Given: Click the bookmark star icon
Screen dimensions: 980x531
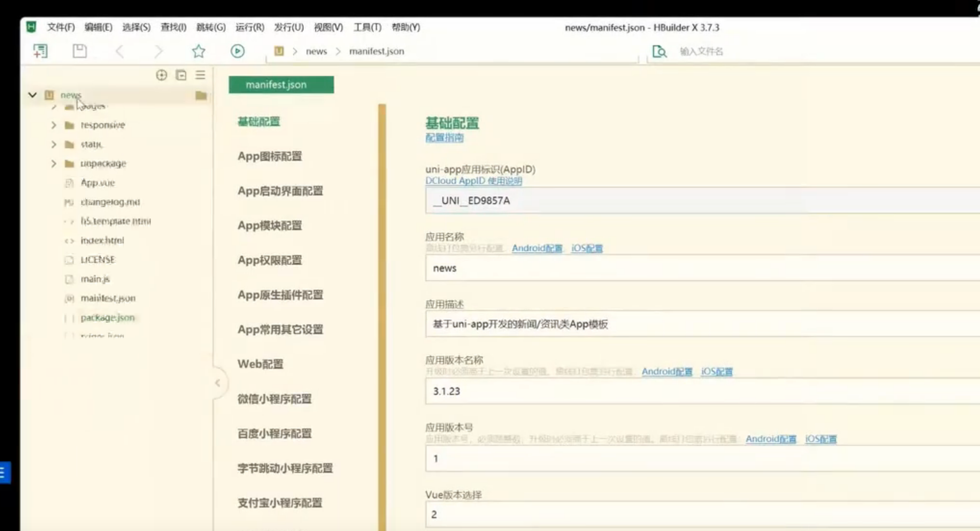Looking at the screenshot, I should [x=198, y=51].
